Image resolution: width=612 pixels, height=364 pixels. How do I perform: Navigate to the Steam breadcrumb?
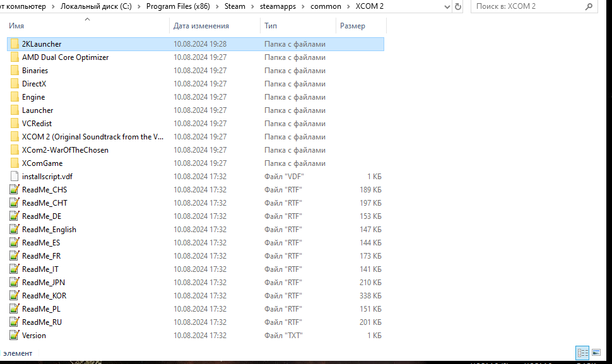[235, 7]
